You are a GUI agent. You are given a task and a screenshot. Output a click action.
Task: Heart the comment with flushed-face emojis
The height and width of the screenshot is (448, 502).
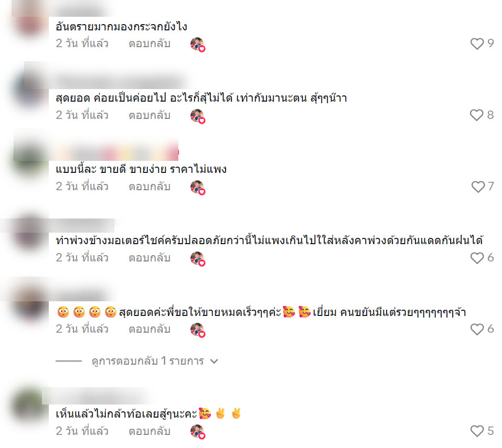click(x=477, y=329)
